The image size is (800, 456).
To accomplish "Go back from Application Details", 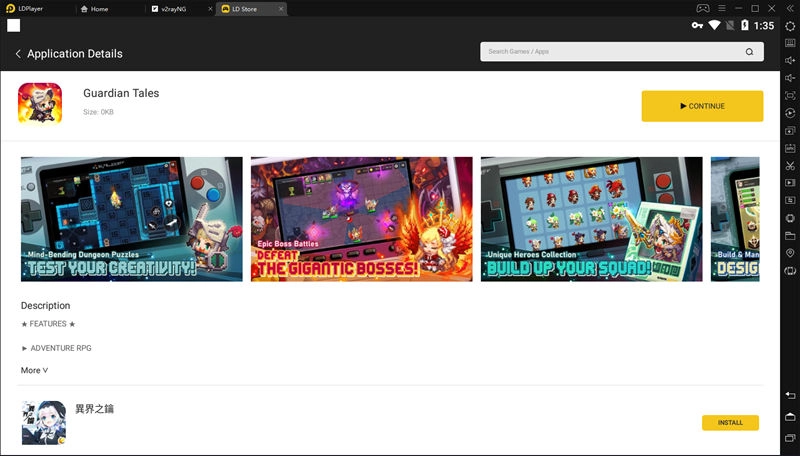I will tap(18, 53).
